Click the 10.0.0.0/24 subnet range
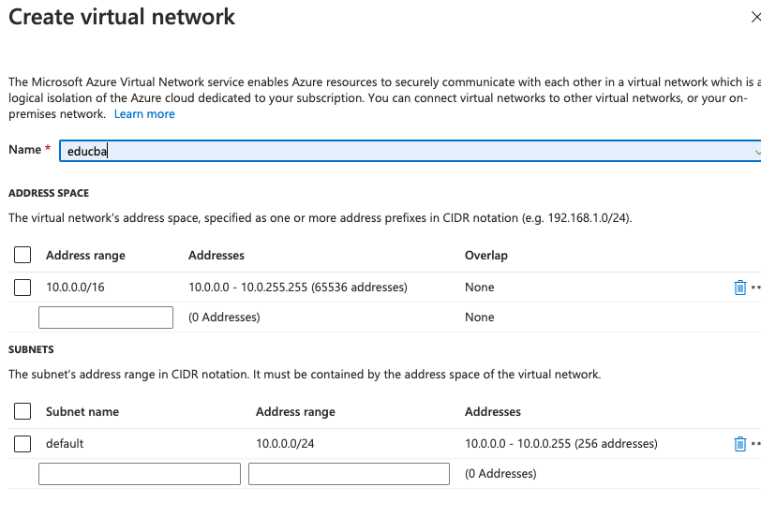 coord(285,443)
